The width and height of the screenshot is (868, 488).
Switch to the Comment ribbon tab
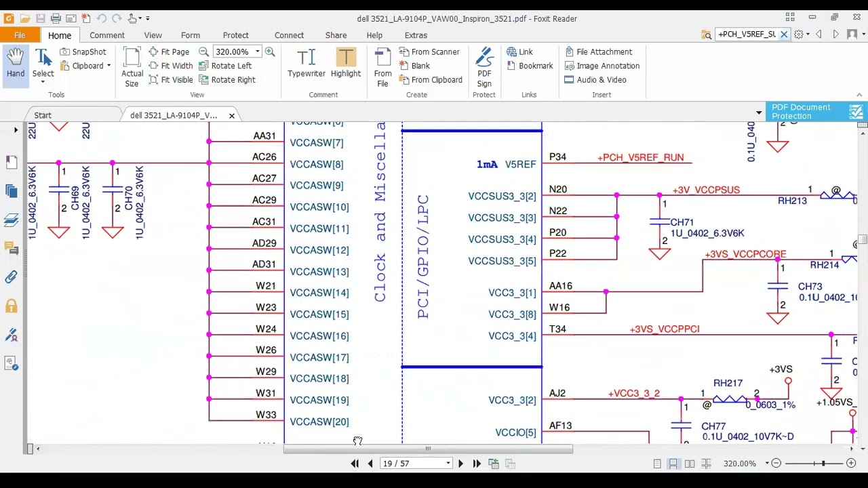107,35
